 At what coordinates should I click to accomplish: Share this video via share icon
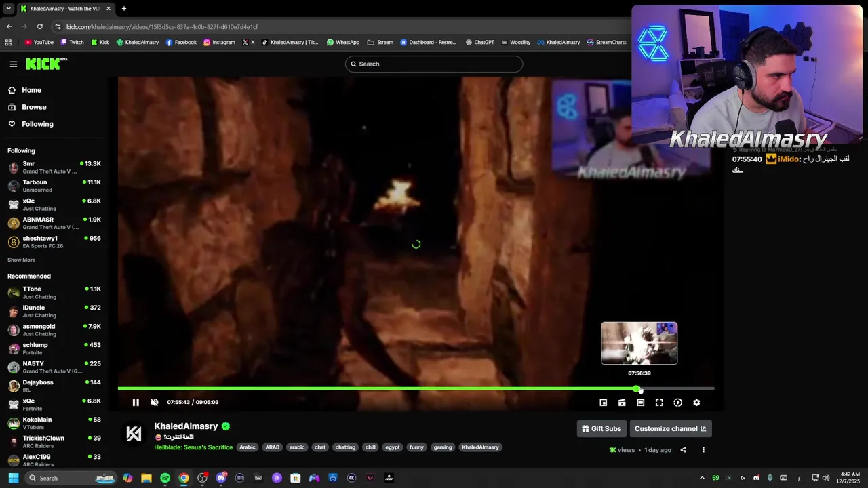coord(683,450)
